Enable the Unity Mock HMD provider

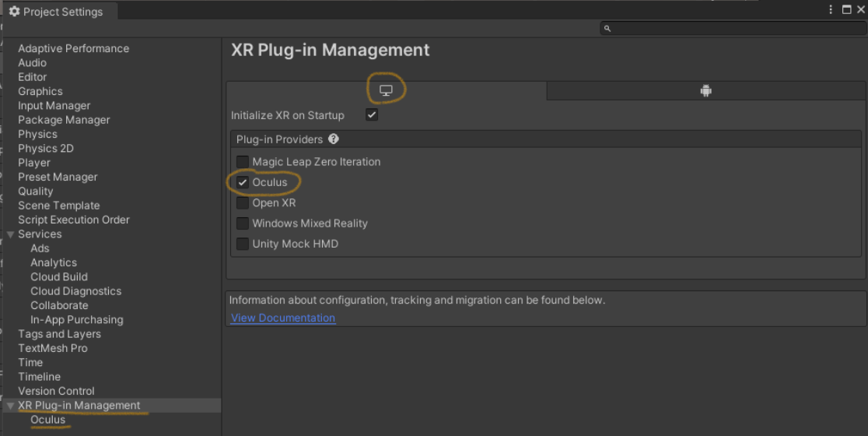click(243, 244)
